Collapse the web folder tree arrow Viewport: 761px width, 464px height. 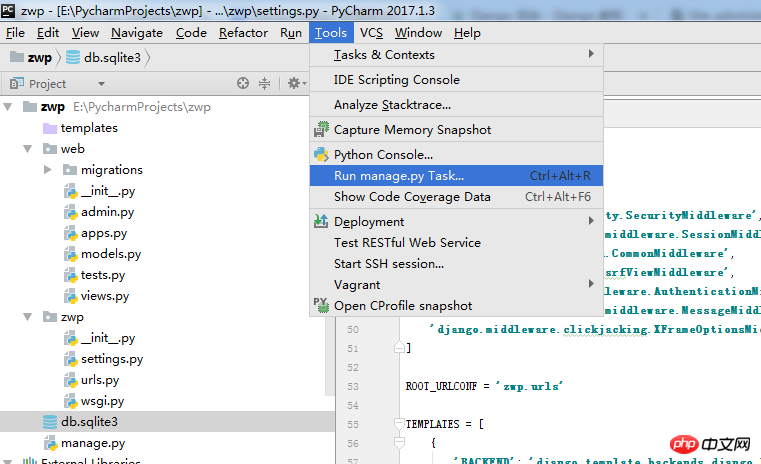tap(28, 149)
